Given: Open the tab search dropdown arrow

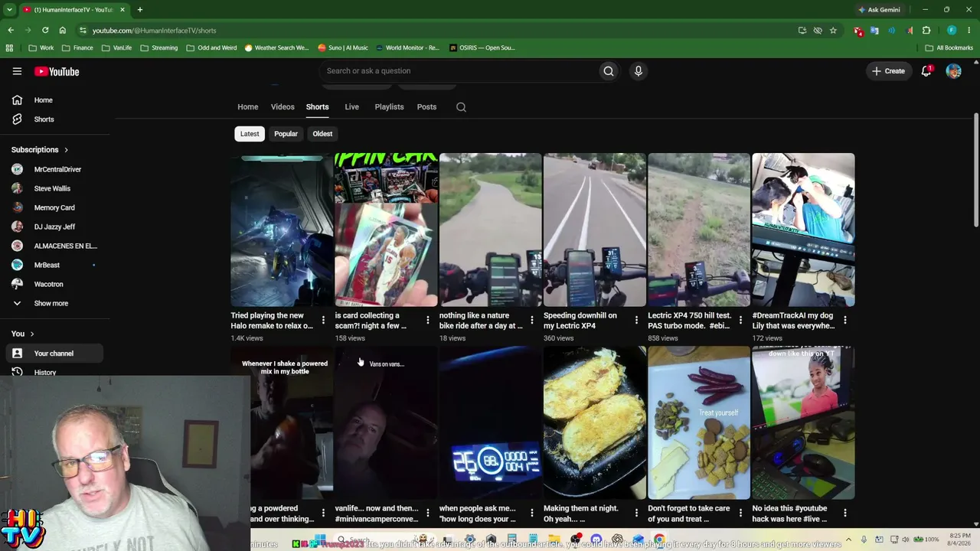Looking at the screenshot, I should 9,10.
